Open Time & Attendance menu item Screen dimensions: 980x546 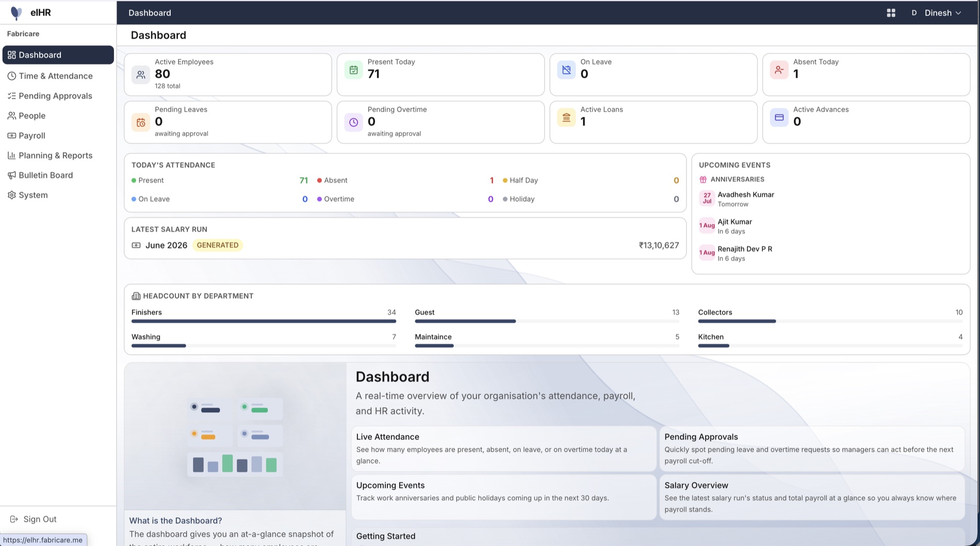tap(58, 76)
